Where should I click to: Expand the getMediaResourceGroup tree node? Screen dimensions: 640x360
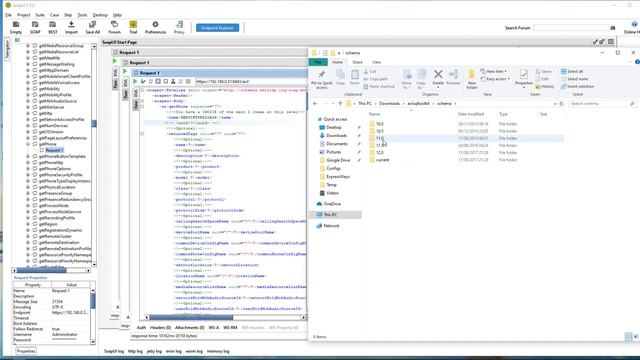pos(28,46)
